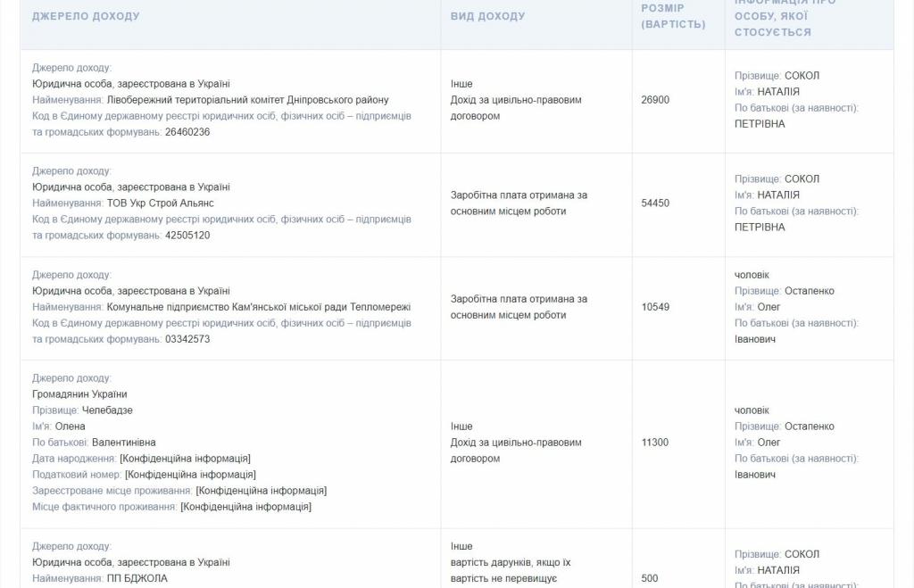
Task: Click gift value income type in ПП БДЖОЛА row
Action: coord(511,562)
